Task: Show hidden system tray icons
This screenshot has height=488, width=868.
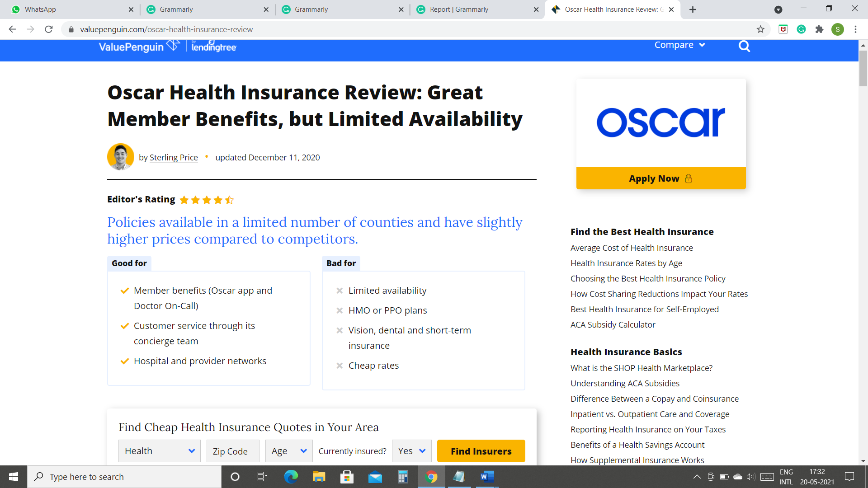Action: (x=697, y=477)
